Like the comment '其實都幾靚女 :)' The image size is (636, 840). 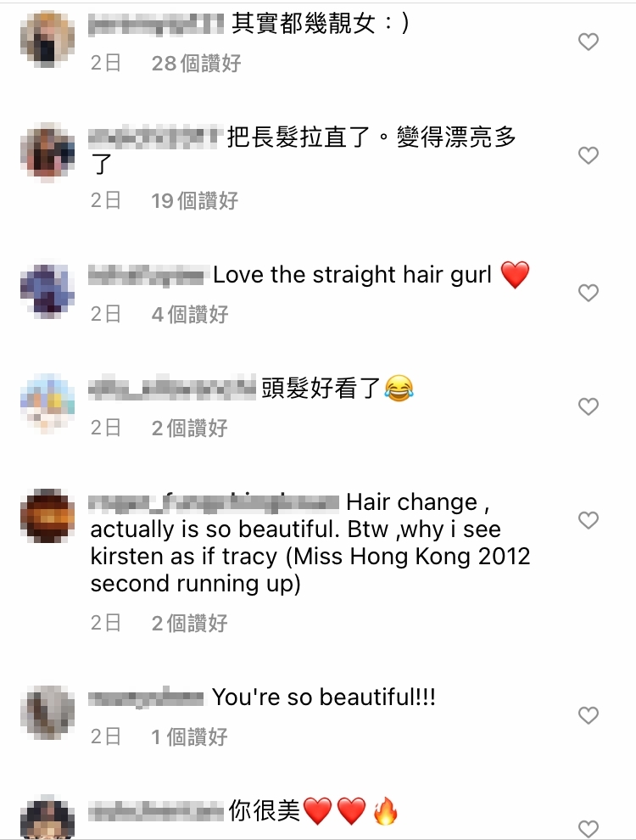[x=588, y=42]
